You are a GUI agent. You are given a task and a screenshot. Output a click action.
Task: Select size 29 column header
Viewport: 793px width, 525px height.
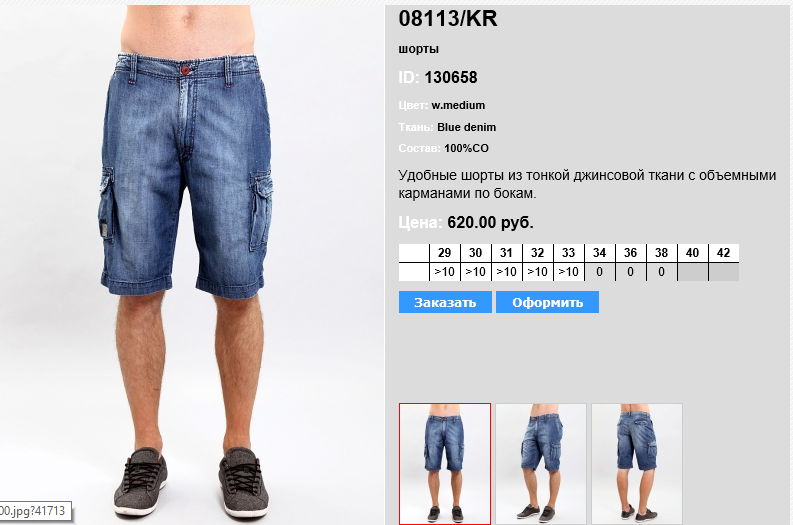point(445,253)
